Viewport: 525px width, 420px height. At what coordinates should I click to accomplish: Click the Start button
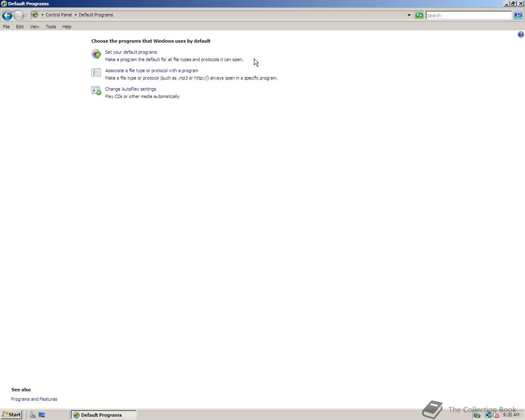11,415
